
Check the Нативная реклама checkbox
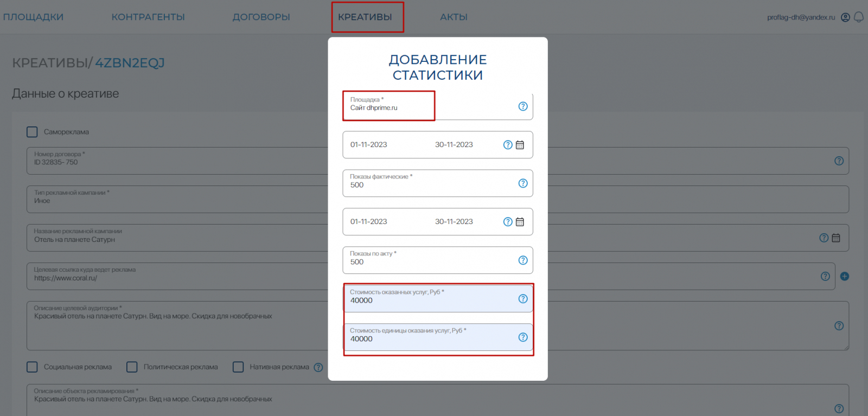(238, 367)
